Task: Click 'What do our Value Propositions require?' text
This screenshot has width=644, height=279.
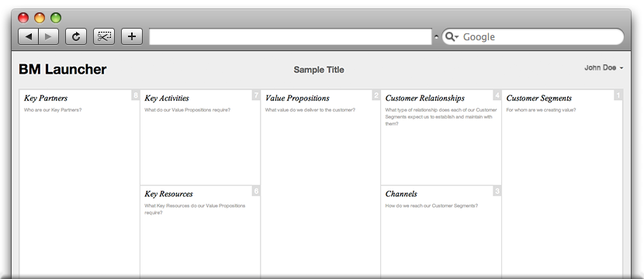Action: (187, 110)
